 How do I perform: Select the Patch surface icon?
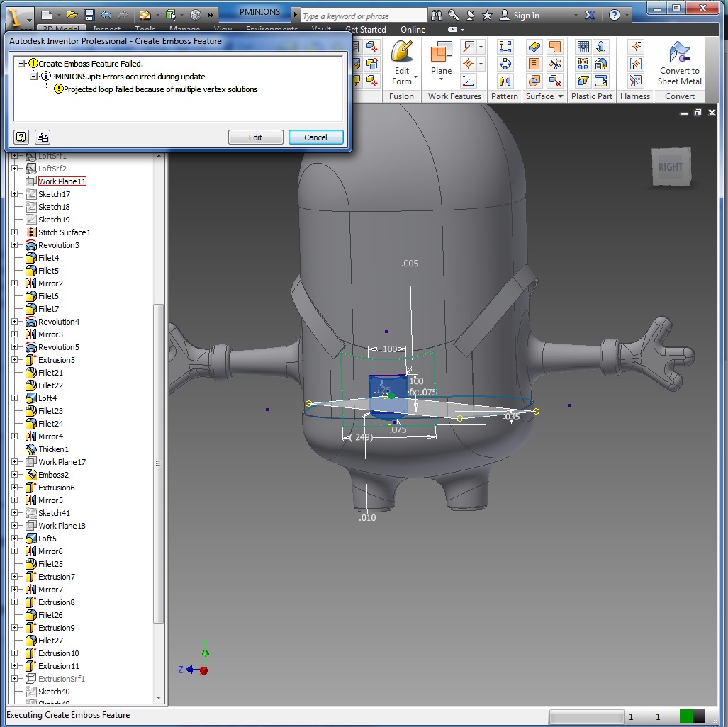pyautogui.click(x=554, y=47)
